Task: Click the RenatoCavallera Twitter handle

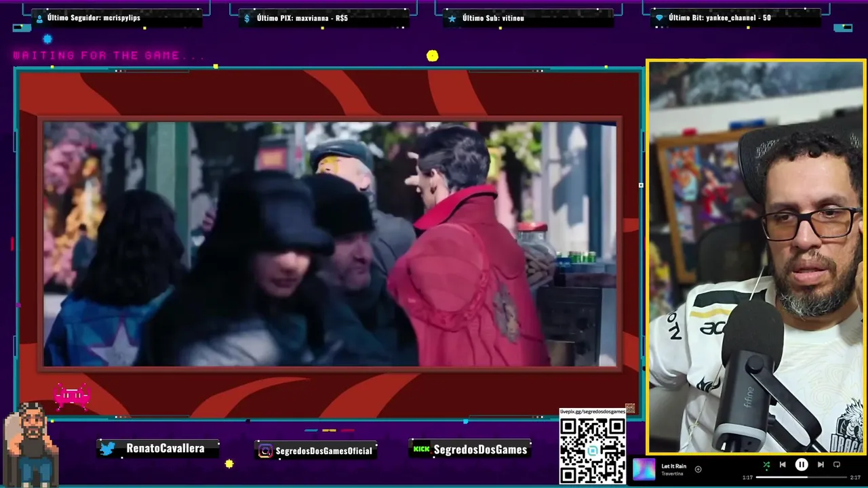Action: [165, 449]
